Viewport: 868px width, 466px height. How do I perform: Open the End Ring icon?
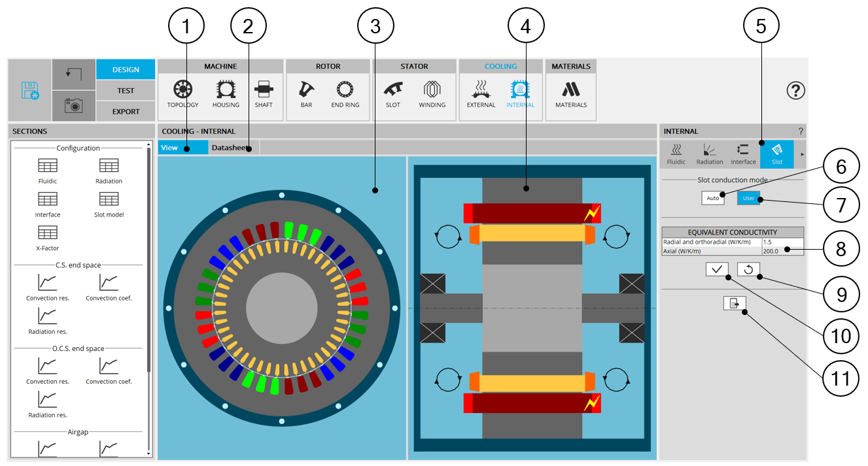pyautogui.click(x=345, y=90)
